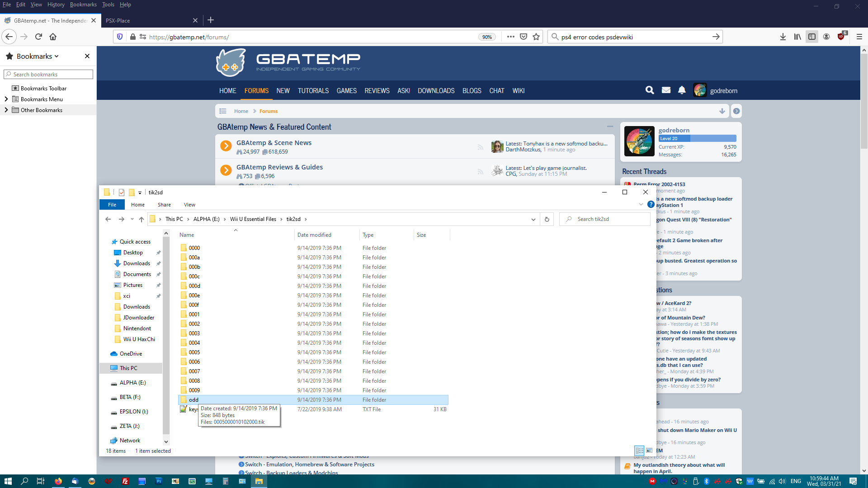Click the Level 20 XP progress bar
The width and height of the screenshot is (868, 488).
tap(697, 138)
